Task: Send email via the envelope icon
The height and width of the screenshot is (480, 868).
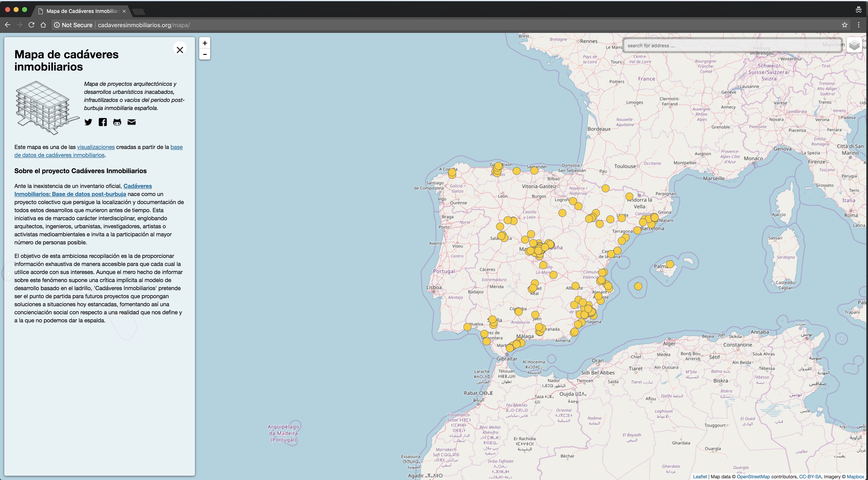Action: coord(131,122)
